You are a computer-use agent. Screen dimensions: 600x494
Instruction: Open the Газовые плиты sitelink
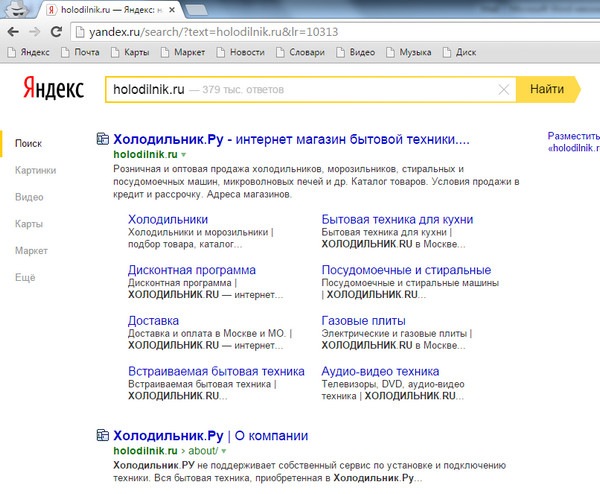point(364,321)
